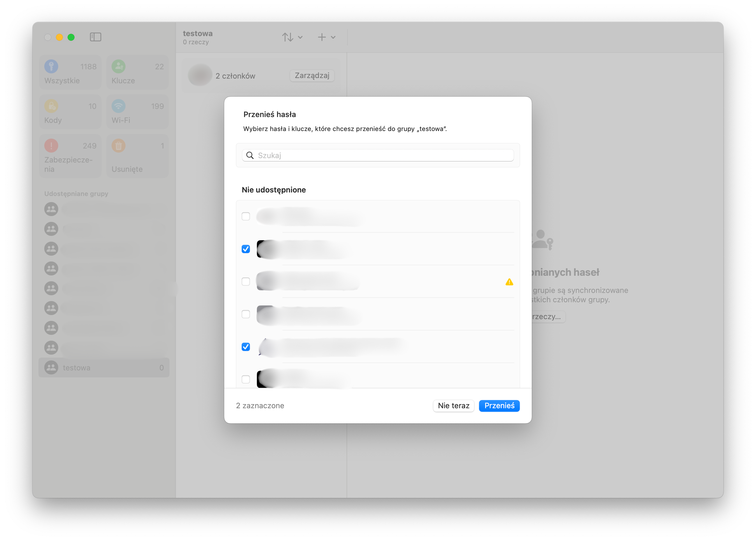
Task: Click the Nie teraz button
Action: point(453,405)
